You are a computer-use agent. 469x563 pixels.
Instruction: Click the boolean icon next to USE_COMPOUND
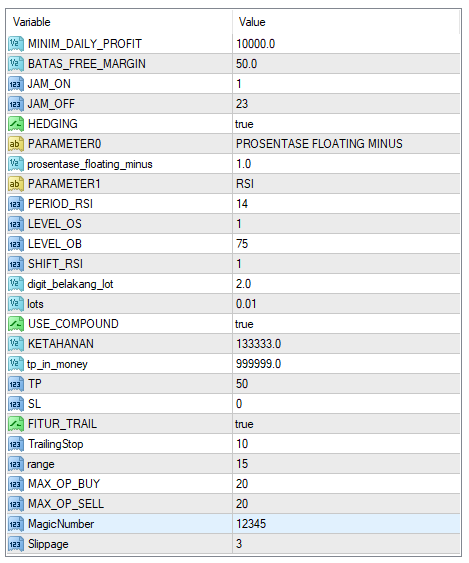15,324
